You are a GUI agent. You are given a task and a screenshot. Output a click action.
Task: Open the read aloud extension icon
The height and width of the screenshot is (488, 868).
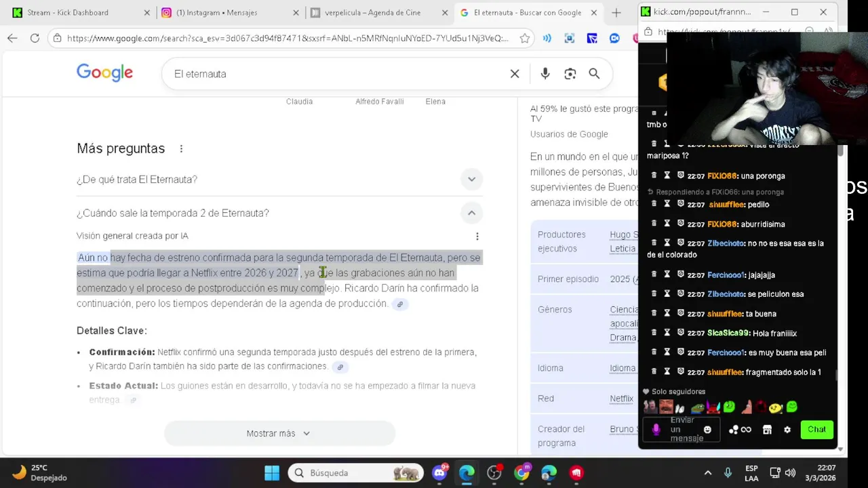click(547, 39)
